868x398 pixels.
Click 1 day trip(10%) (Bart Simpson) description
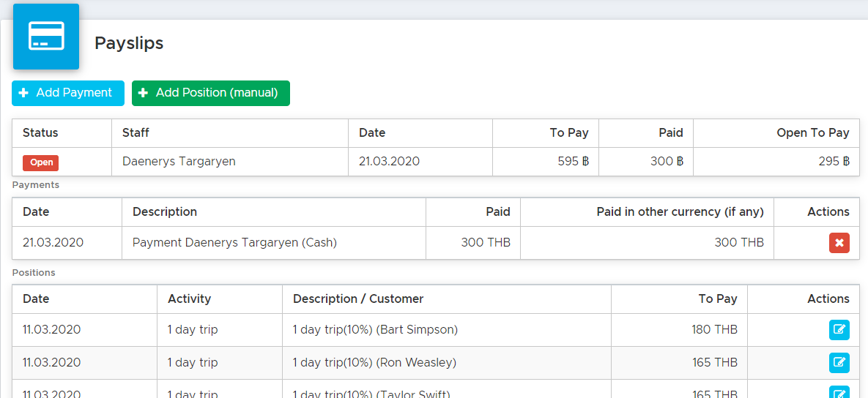point(375,330)
